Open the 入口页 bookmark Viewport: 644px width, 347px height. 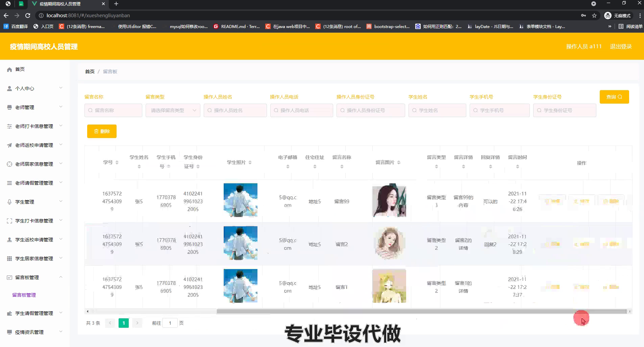point(43,26)
